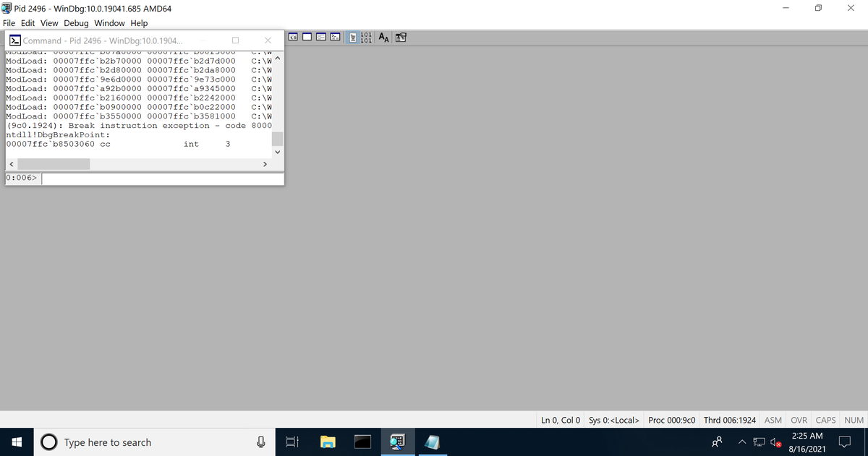Click the scroll-up arrow in the Command output

point(277,58)
